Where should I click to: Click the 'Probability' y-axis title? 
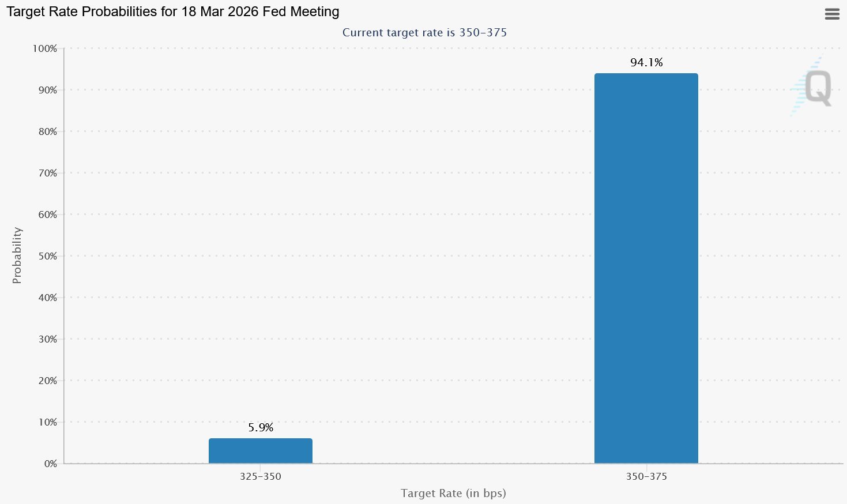tap(17, 255)
